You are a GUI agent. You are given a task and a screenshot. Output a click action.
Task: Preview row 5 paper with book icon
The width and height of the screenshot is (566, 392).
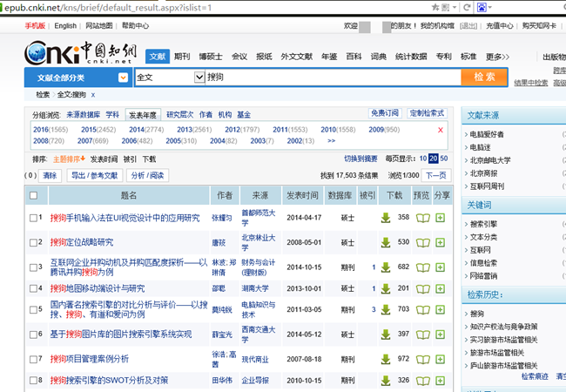click(x=422, y=310)
